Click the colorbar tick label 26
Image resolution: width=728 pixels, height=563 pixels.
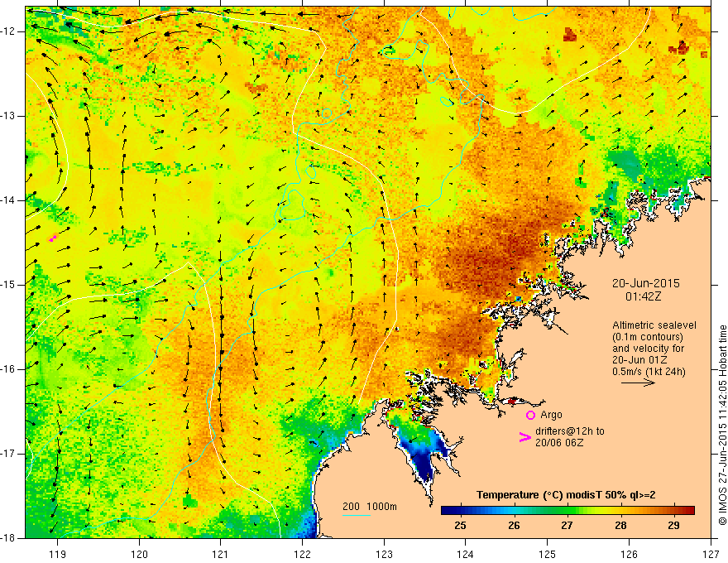514,526
